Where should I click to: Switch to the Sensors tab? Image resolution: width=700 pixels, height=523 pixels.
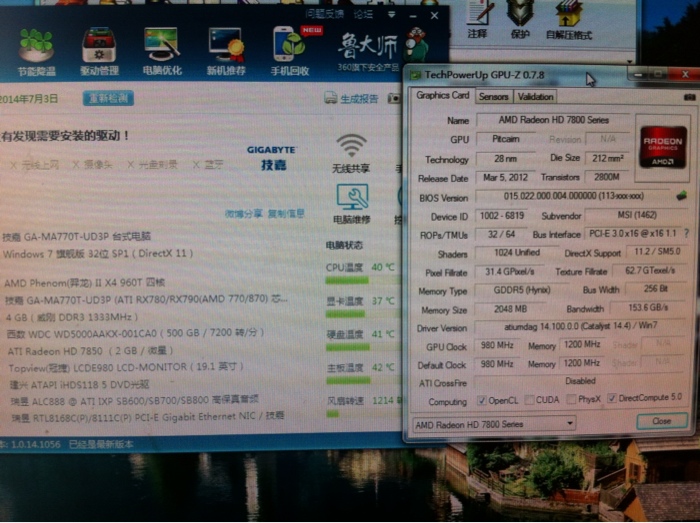494,96
